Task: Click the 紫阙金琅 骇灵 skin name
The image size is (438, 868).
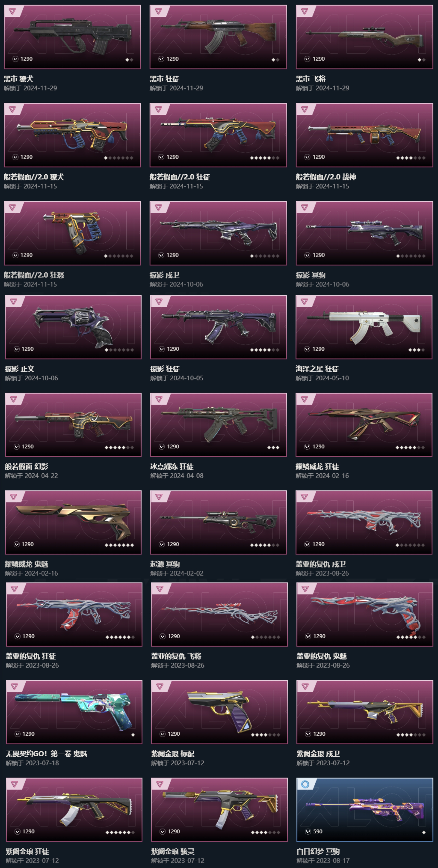Action: 172,852
